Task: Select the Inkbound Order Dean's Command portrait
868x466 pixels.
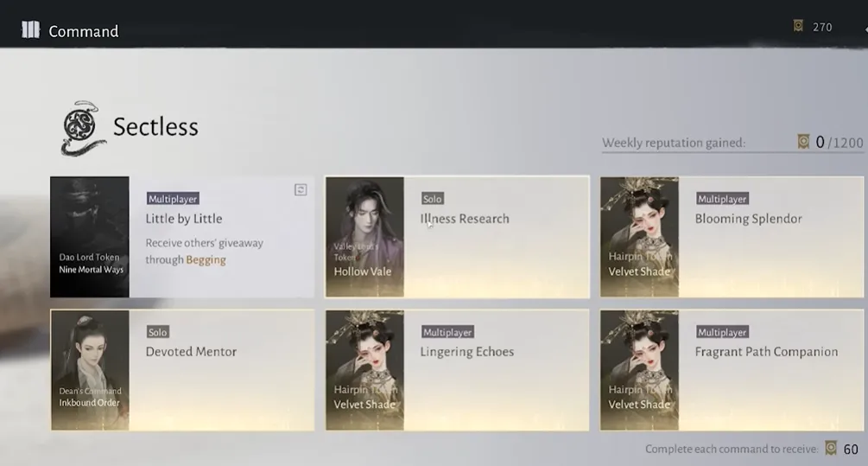Action: tap(90, 370)
